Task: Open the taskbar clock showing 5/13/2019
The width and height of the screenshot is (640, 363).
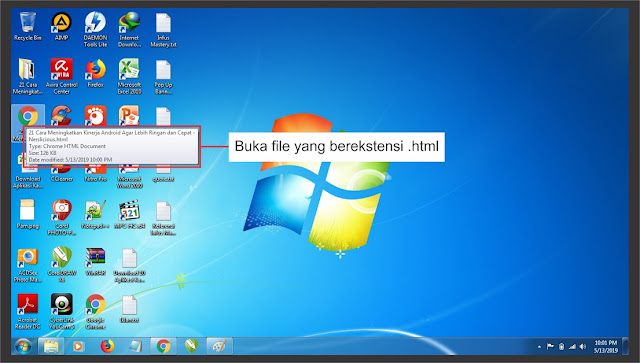Action: (x=606, y=347)
